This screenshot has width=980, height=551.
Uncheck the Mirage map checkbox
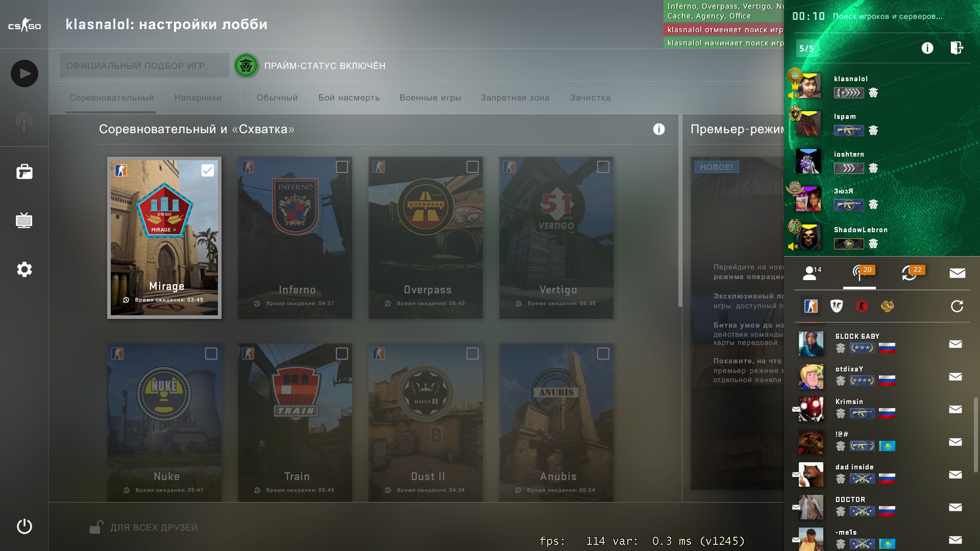pos(208,170)
